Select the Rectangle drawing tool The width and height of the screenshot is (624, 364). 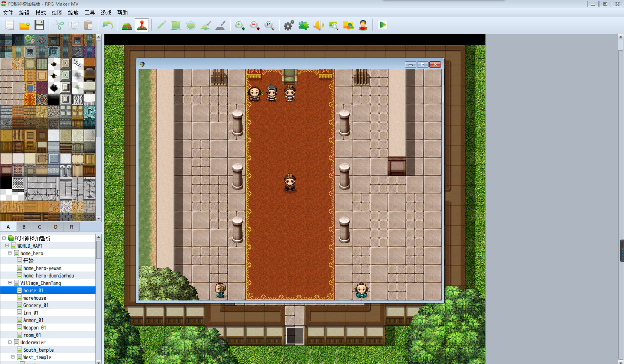[x=176, y=25]
